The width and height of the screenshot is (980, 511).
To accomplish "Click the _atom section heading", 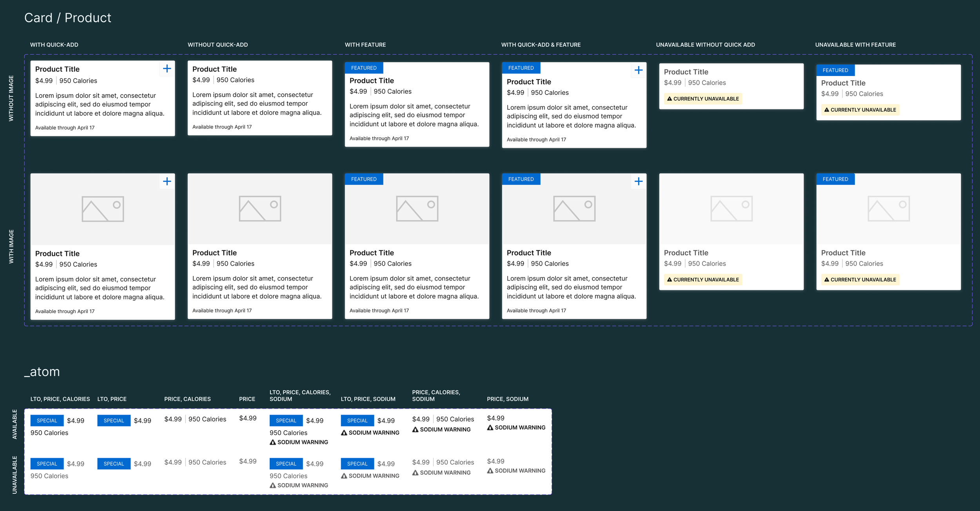I will coord(42,371).
